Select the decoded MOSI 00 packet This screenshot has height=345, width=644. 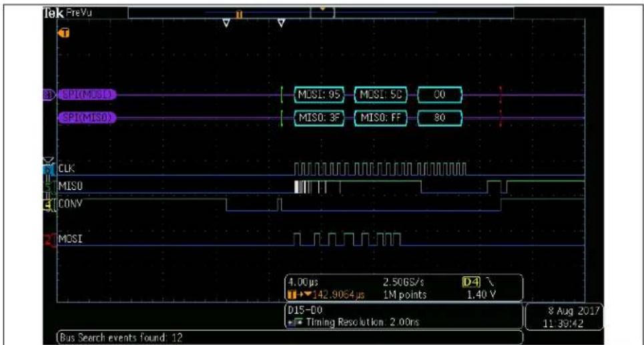point(440,95)
